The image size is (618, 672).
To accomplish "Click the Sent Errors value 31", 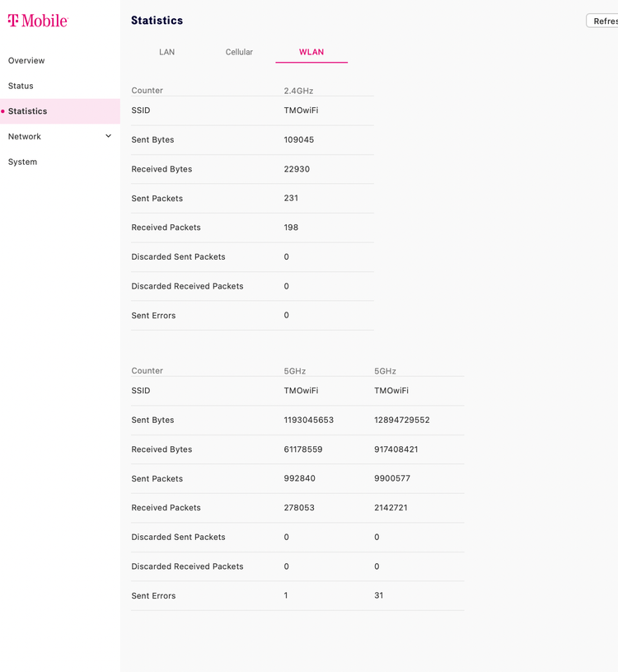I will (378, 595).
